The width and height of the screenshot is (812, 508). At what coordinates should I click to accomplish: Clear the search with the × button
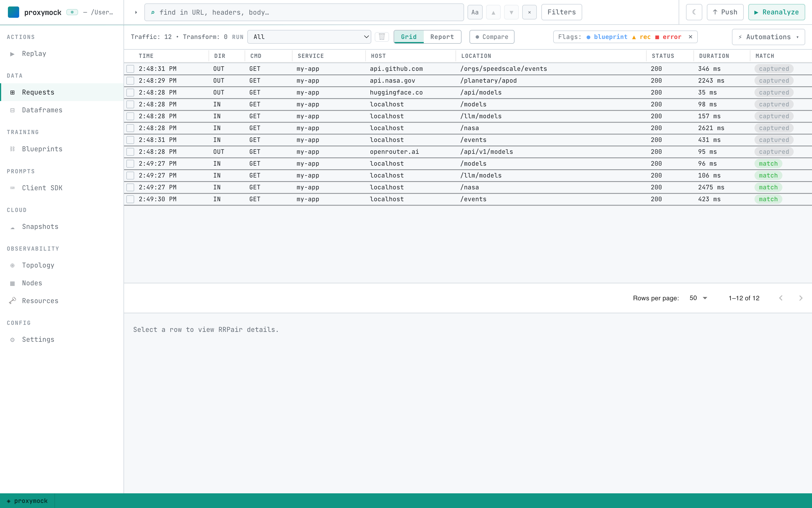pyautogui.click(x=529, y=12)
